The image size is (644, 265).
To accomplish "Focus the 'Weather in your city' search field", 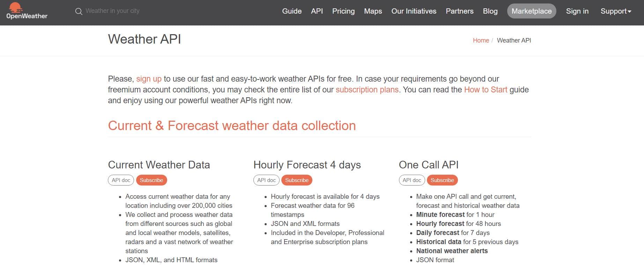I will pyautogui.click(x=112, y=11).
